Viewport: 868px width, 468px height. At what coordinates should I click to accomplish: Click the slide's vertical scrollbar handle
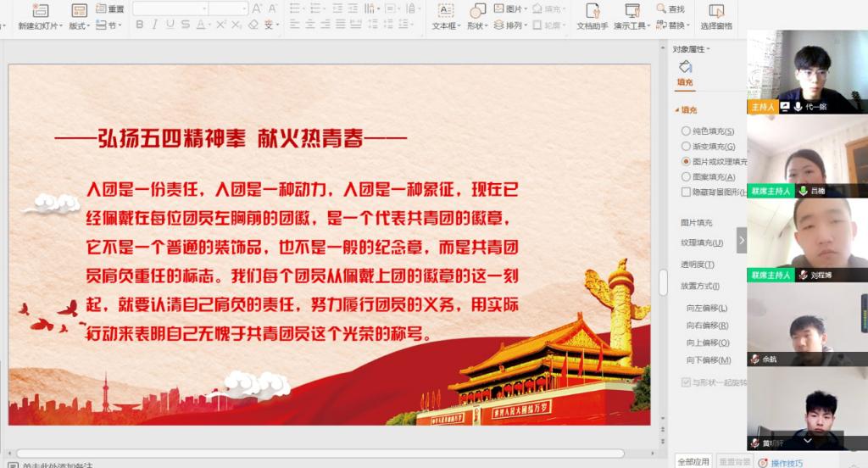[x=663, y=282]
